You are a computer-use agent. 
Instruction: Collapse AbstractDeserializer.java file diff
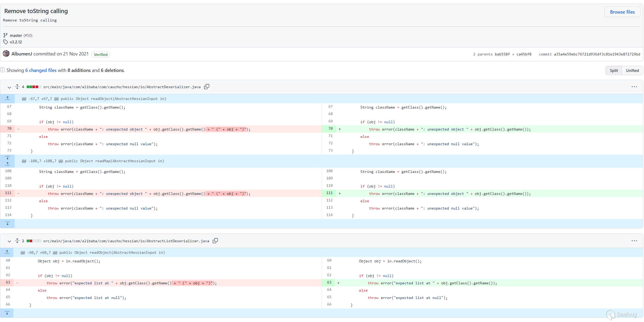tap(9, 87)
